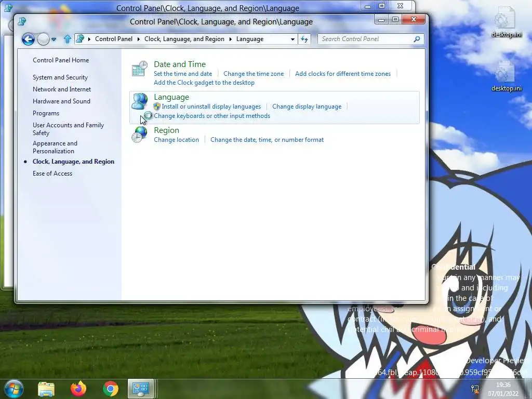532x399 pixels.
Task: Click Change the date, time, or number format
Action: point(267,140)
